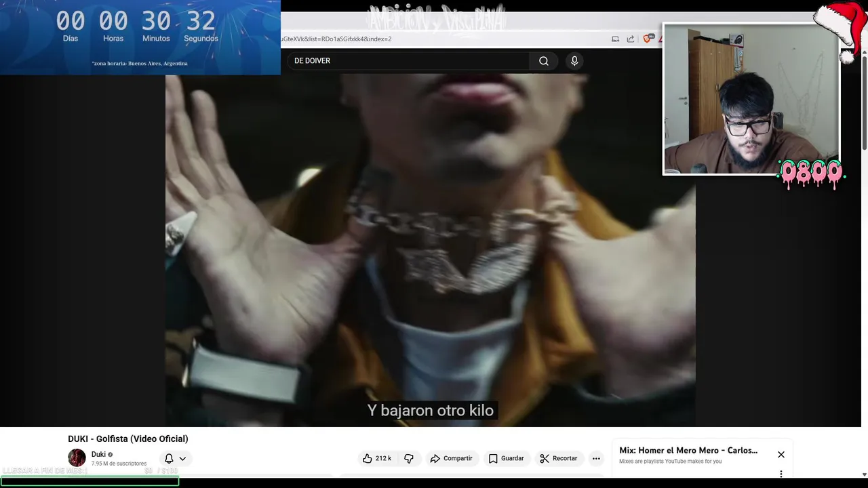The image size is (868, 488).
Task: Click the Recortar clip button
Action: tap(558, 458)
